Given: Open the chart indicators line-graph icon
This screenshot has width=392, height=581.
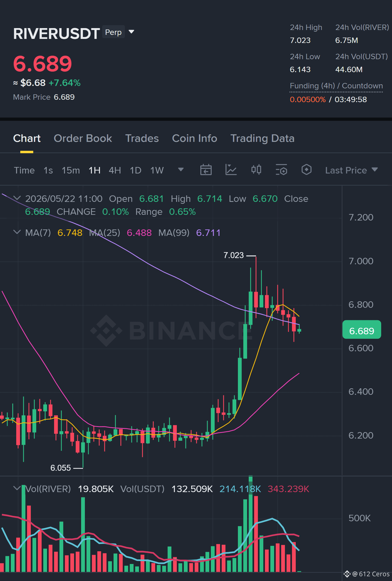Looking at the screenshot, I should (x=231, y=170).
